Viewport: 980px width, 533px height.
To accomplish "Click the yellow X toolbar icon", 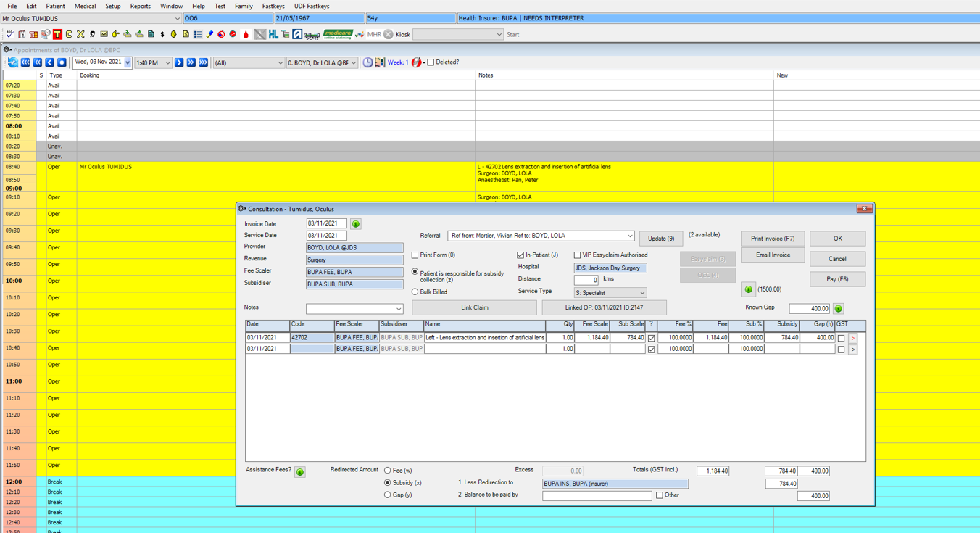I will coord(80,34).
